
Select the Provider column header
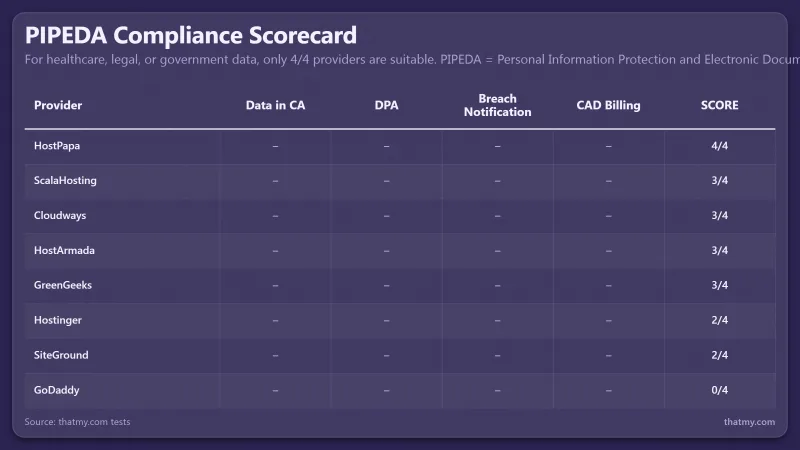(58, 105)
